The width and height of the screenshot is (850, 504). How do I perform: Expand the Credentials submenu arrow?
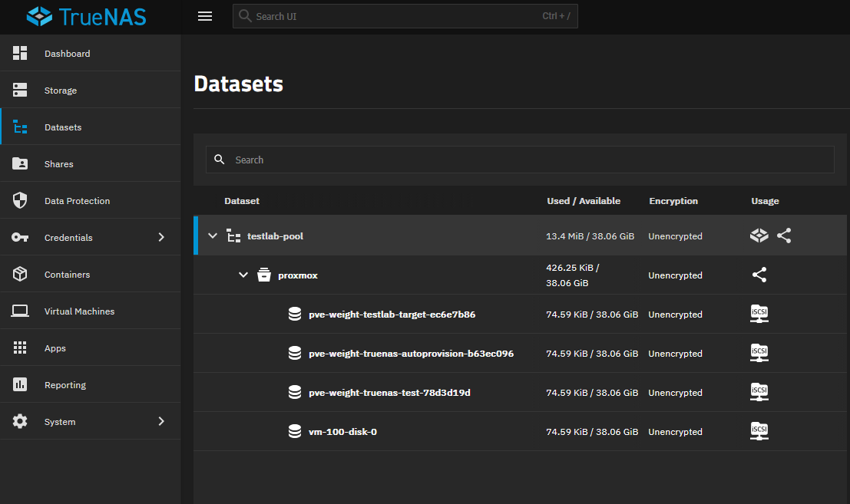[x=161, y=237]
